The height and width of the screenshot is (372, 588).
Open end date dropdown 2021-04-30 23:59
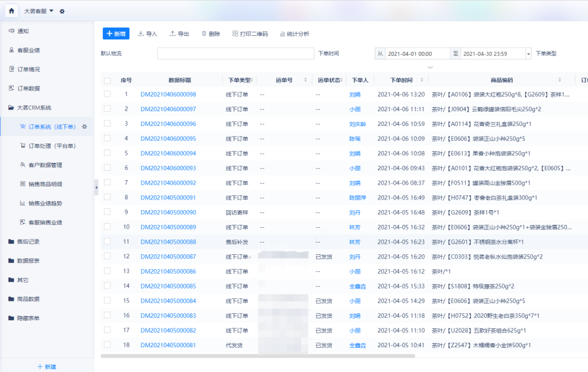point(527,54)
